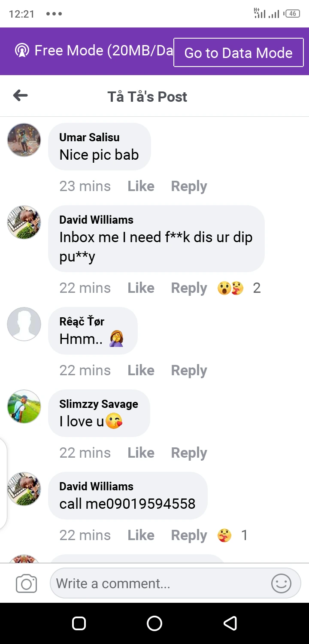The width and height of the screenshot is (309, 644).
Task: Reply to Rêąč Ťør's Hmm comment
Action: [x=189, y=371]
